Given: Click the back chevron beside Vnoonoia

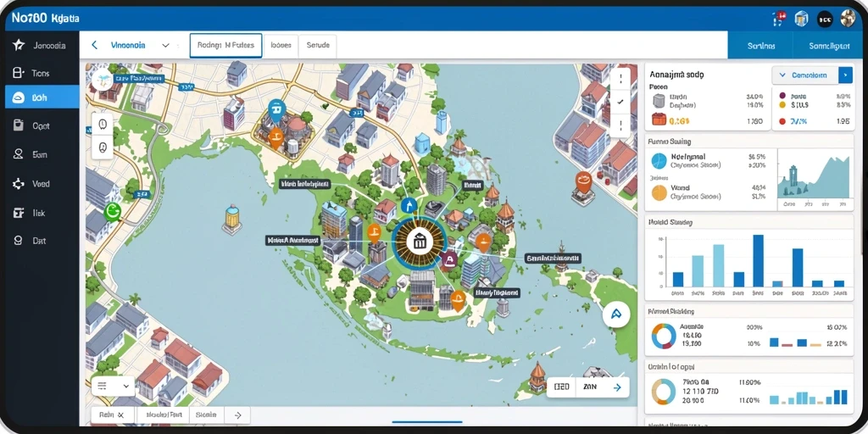Looking at the screenshot, I should click(x=95, y=46).
